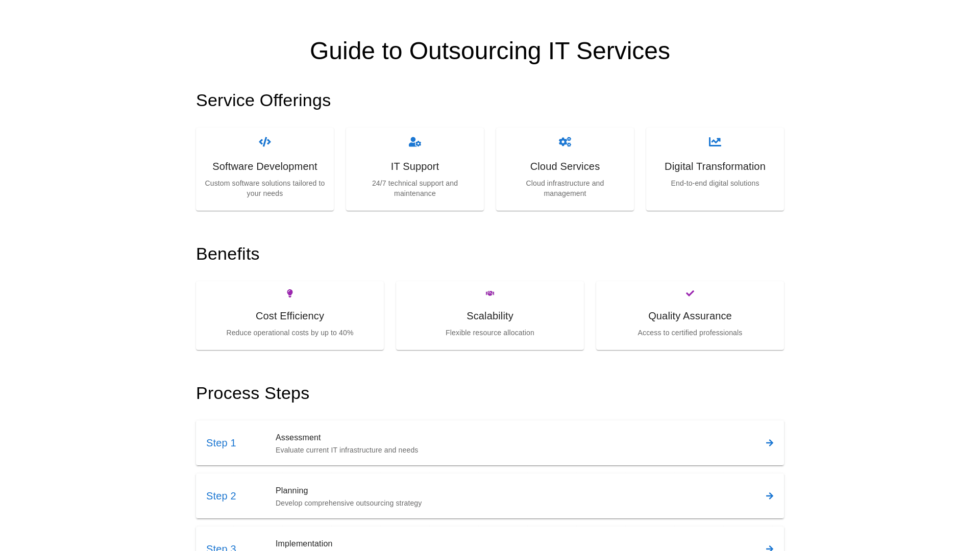Click the arrow on Step 3 Implementation
This screenshot has height=551, width=980.
pyautogui.click(x=770, y=548)
